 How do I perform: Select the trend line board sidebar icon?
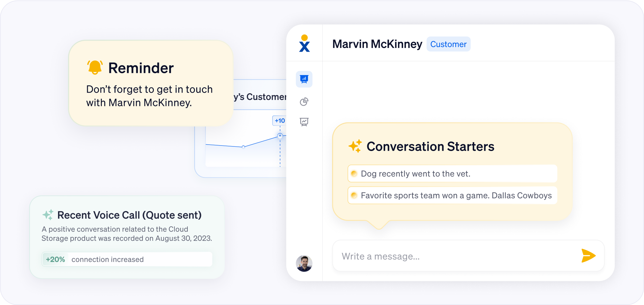[x=304, y=122]
